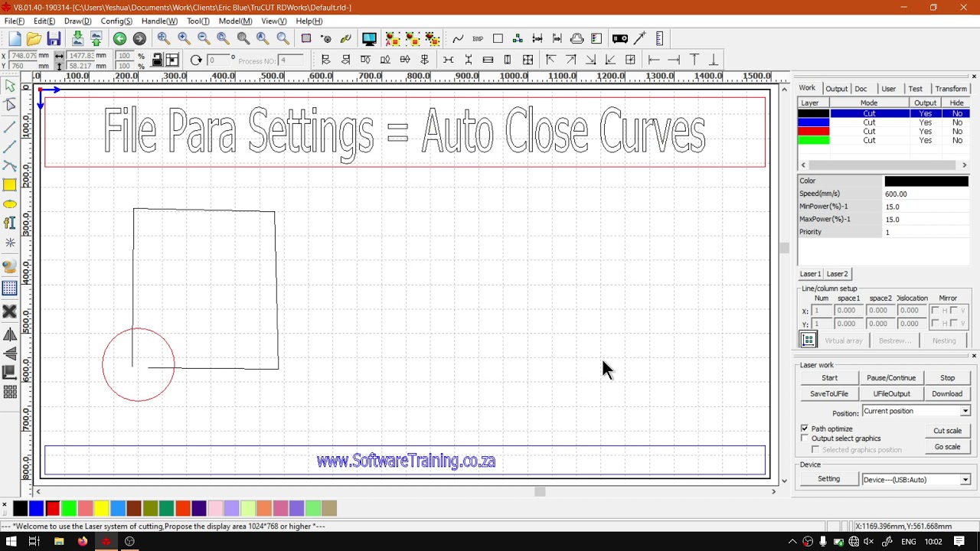Click the Go scale button
The height and width of the screenshot is (551, 980).
point(948,447)
